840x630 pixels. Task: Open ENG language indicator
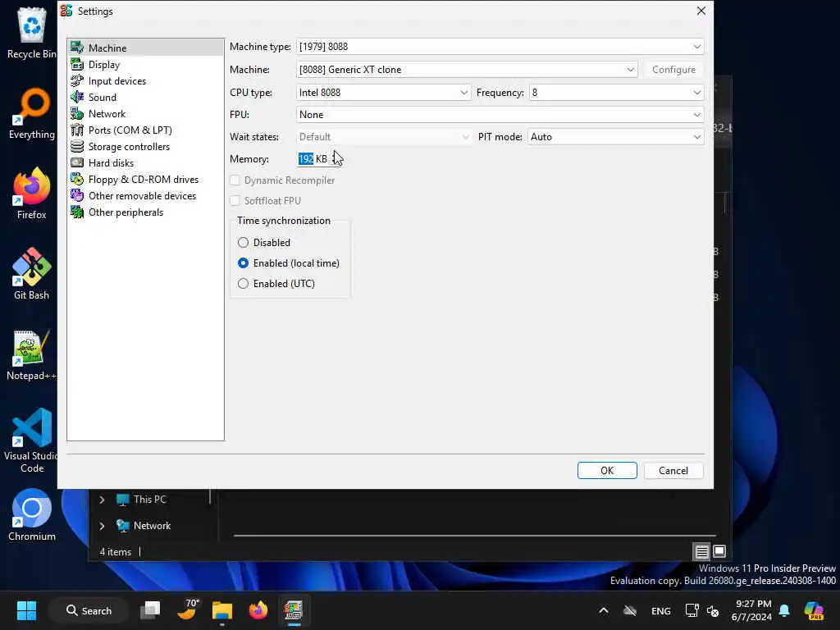[660, 610]
